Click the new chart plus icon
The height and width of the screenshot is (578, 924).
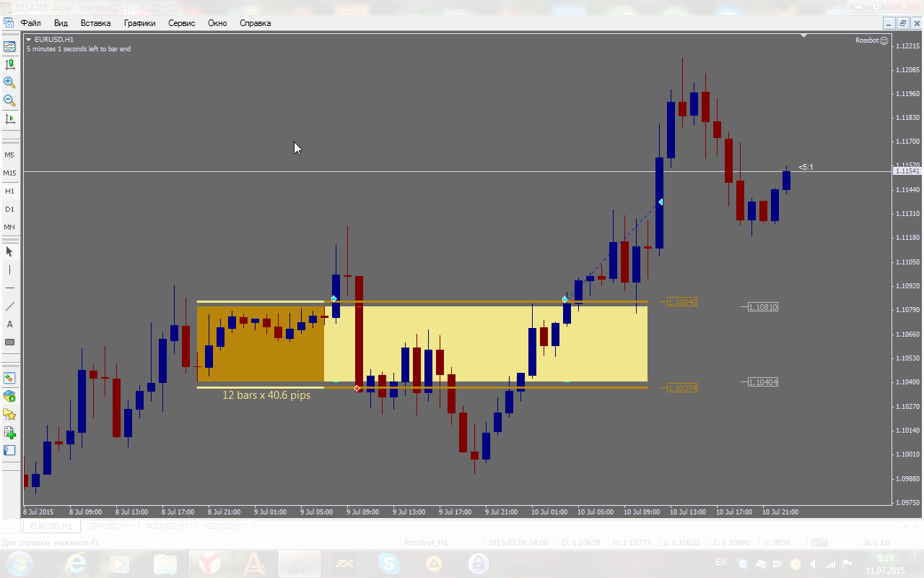point(9,432)
